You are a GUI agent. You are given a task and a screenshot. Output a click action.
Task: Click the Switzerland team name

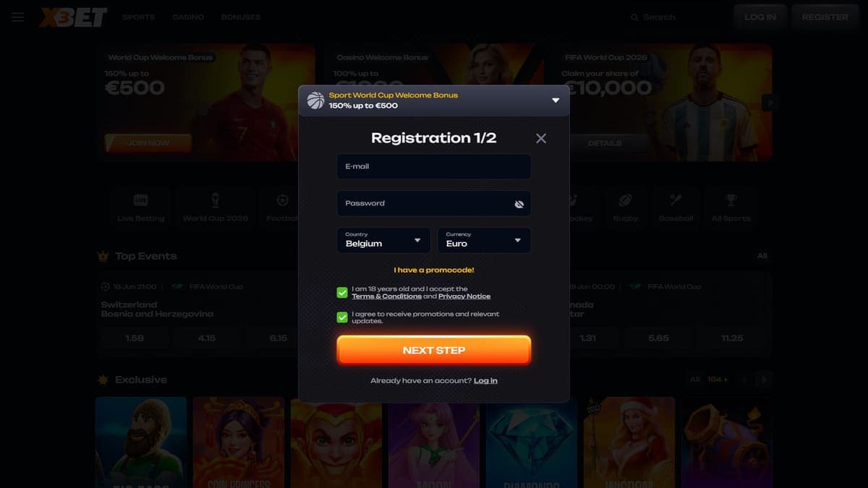click(x=129, y=304)
